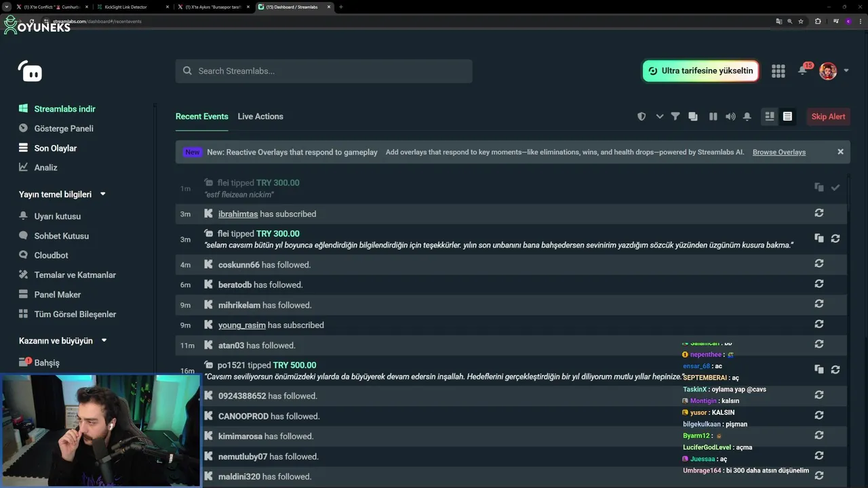Replay mihrikelam follow alert
868x488 pixels.
click(x=819, y=304)
